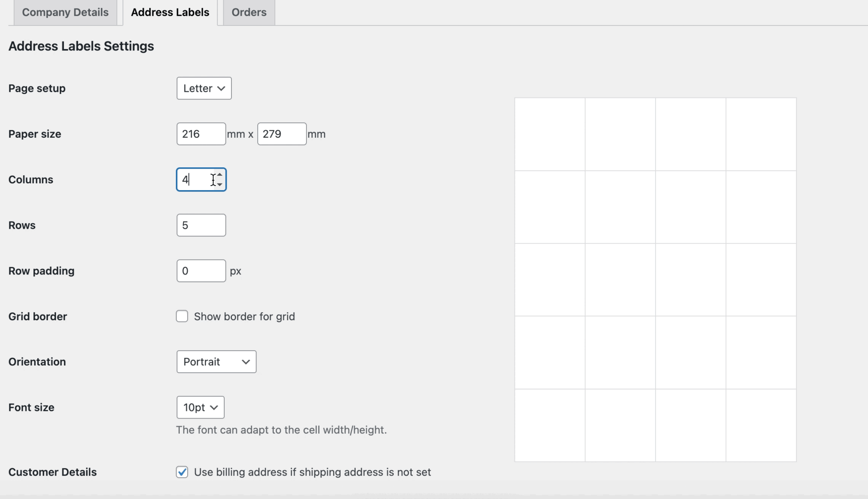Open the Font size dropdown showing 10pt
Image resolution: width=868 pixels, height=499 pixels.
tap(199, 407)
